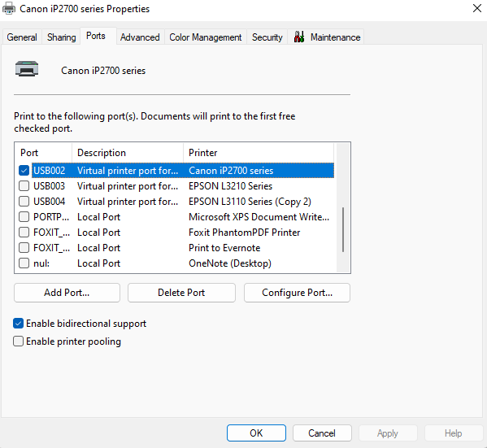
Task: Open Configure Port settings
Action: click(297, 293)
